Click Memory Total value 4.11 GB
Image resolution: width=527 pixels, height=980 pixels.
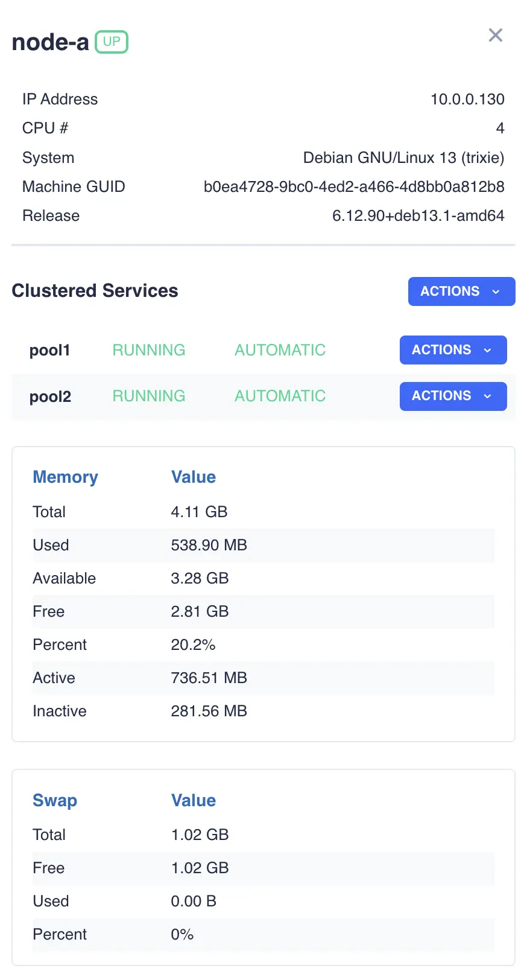tap(199, 512)
